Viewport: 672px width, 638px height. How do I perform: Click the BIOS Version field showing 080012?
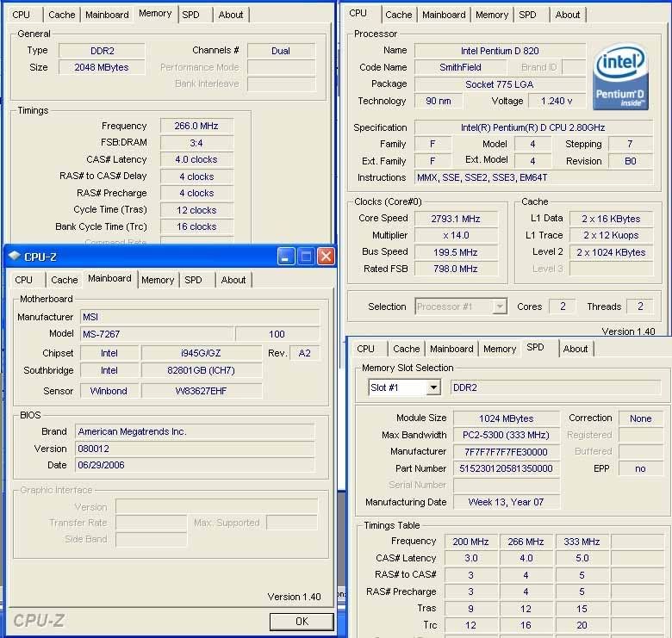tap(195, 449)
